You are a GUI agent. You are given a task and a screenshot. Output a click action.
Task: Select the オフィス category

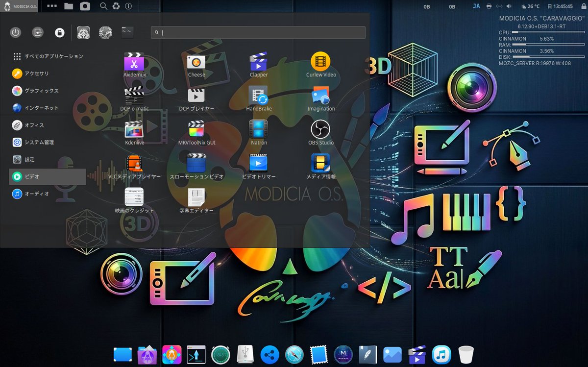click(48, 125)
